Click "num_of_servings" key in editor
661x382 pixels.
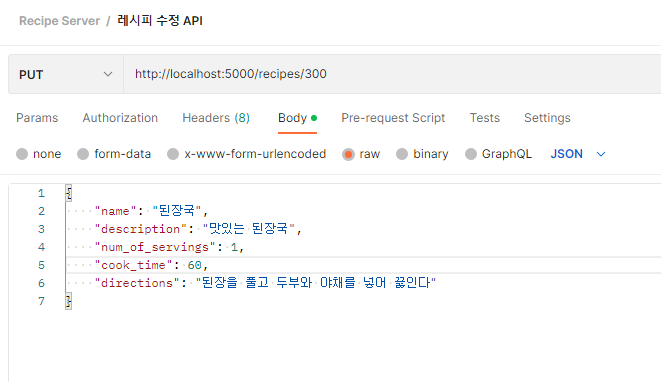point(155,247)
